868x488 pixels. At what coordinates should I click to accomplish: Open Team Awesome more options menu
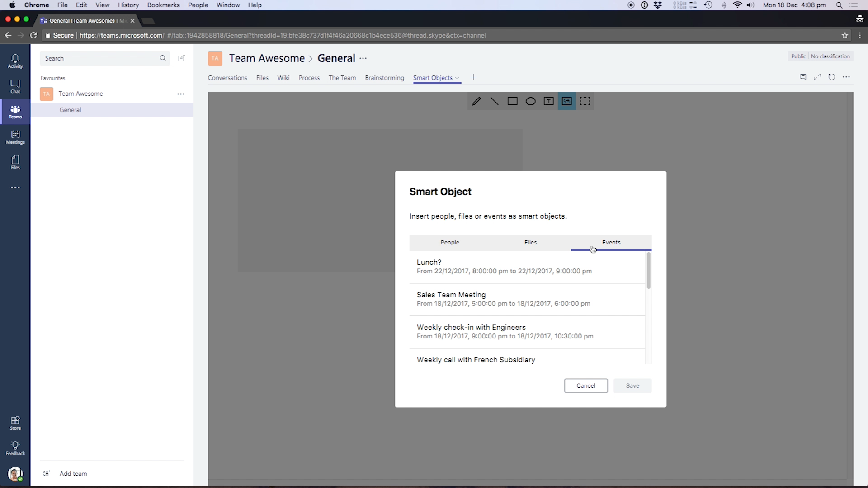pyautogui.click(x=181, y=94)
